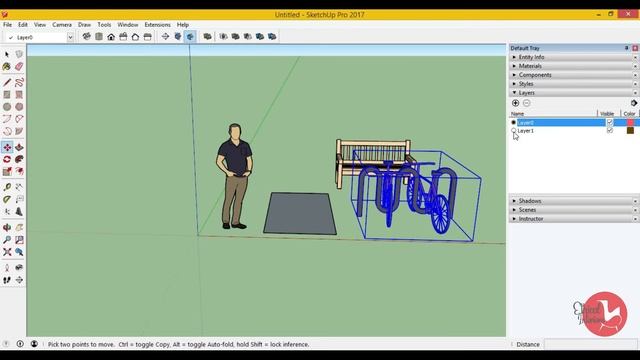This screenshot has height=360, width=640.
Task: Add a new layer with plus button
Action: point(516,103)
